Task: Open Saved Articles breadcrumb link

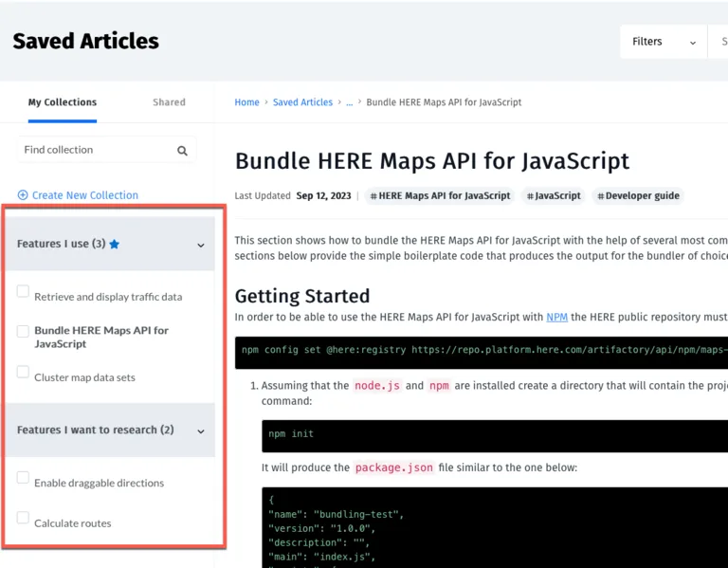Action: (x=302, y=102)
